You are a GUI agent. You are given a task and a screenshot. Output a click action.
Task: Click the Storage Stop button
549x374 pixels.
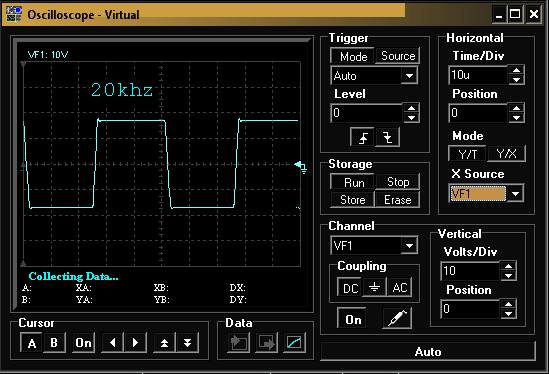click(x=398, y=182)
